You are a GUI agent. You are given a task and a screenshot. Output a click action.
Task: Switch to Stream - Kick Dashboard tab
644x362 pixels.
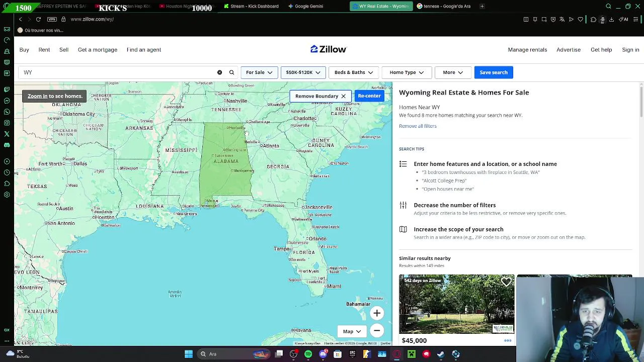point(252,6)
